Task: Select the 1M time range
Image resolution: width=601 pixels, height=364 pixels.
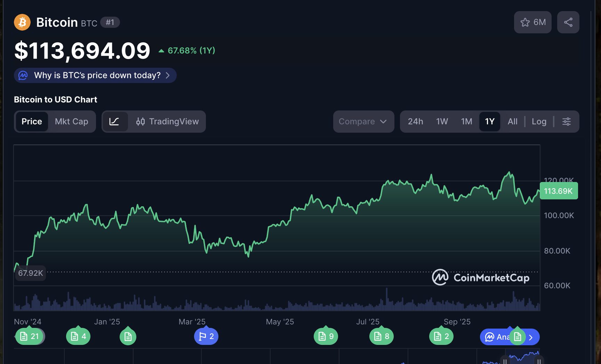Action: click(466, 122)
